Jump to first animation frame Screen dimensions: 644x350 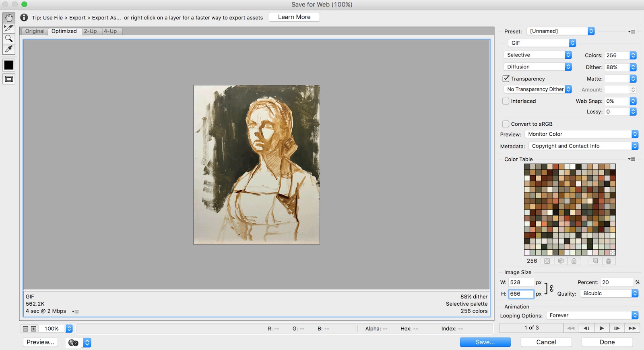571,328
